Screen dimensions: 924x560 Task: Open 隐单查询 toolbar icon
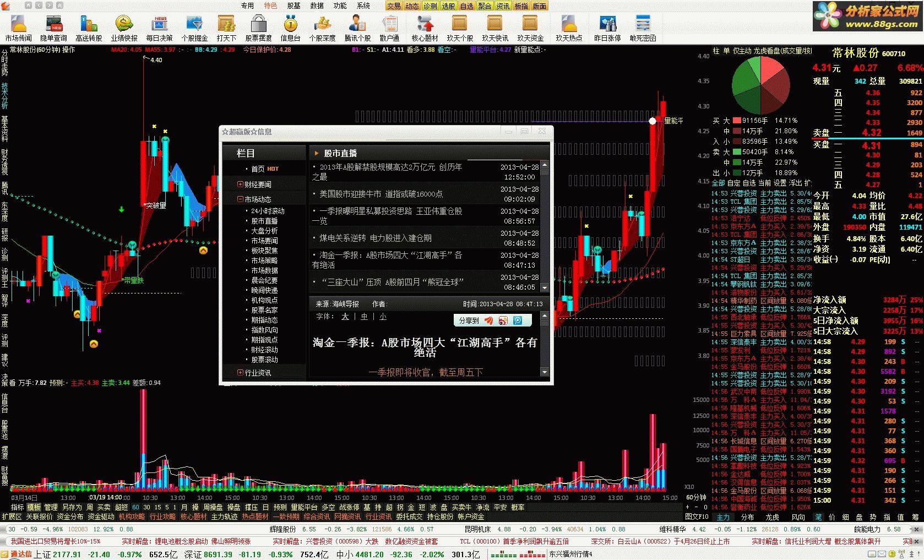tap(54, 28)
